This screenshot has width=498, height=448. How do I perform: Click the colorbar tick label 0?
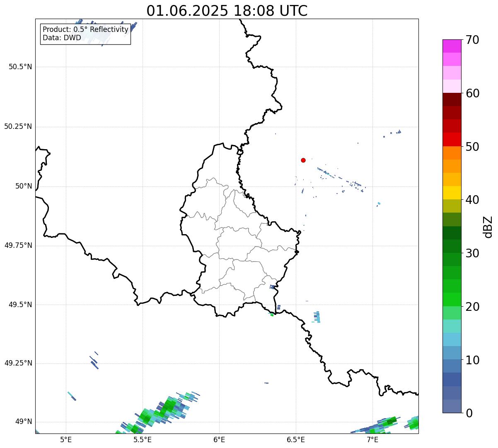469,413
